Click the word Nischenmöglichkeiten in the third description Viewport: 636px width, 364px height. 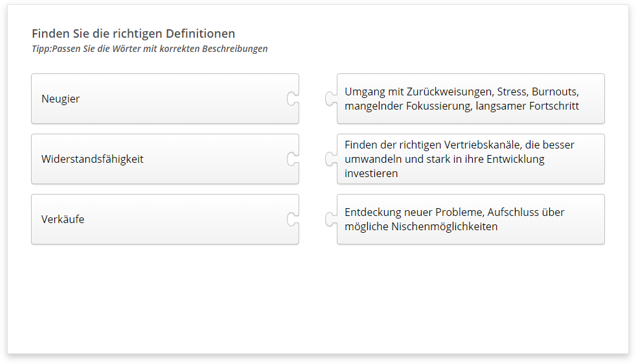[444, 226]
